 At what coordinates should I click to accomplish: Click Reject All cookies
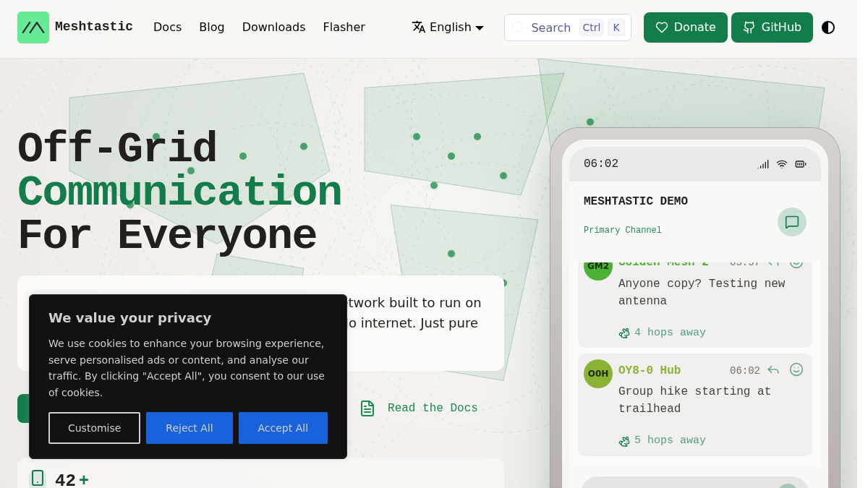(190, 428)
